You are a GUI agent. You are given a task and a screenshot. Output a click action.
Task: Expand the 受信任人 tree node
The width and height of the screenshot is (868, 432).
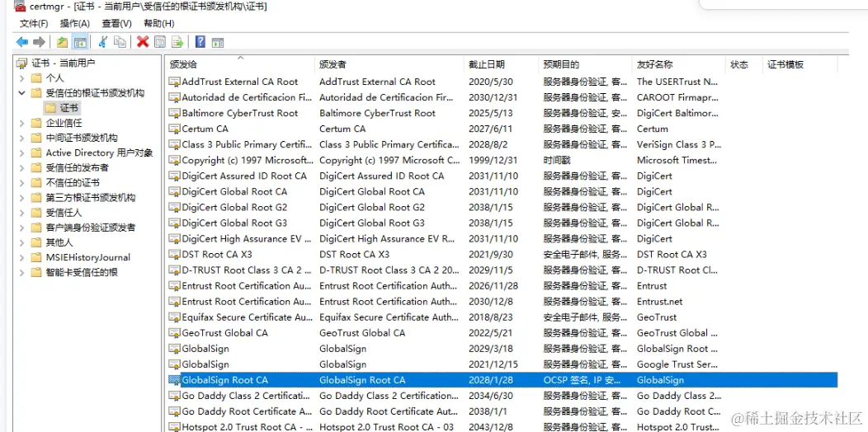21,213
